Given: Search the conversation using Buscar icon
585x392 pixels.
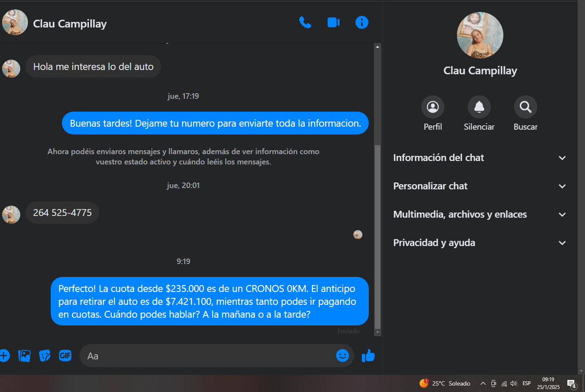Looking at the screenshot, I should pyautogui.click(x=525, y=107).
